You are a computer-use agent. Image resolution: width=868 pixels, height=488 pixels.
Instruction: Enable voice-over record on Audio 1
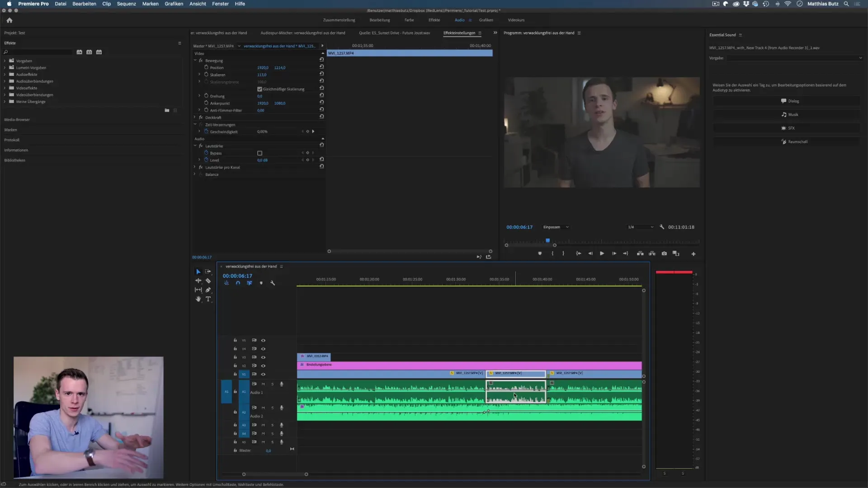point(282,384)
